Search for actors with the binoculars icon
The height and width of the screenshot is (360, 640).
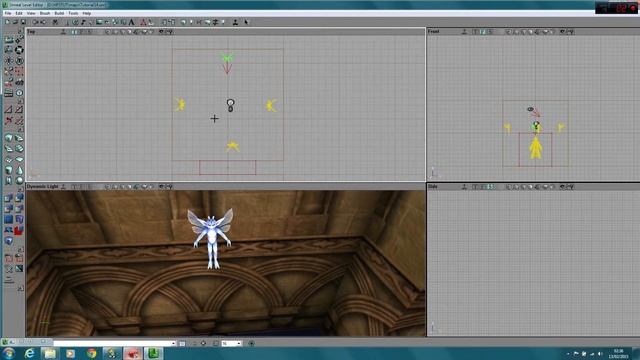pos(55,22)
